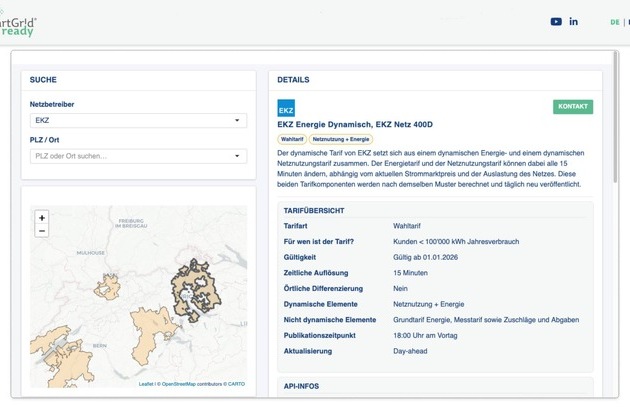The image size is (630, 412).
Task: Click the Wahltarif tag badge
Action: pyautogui.click(x=291, y=139)
